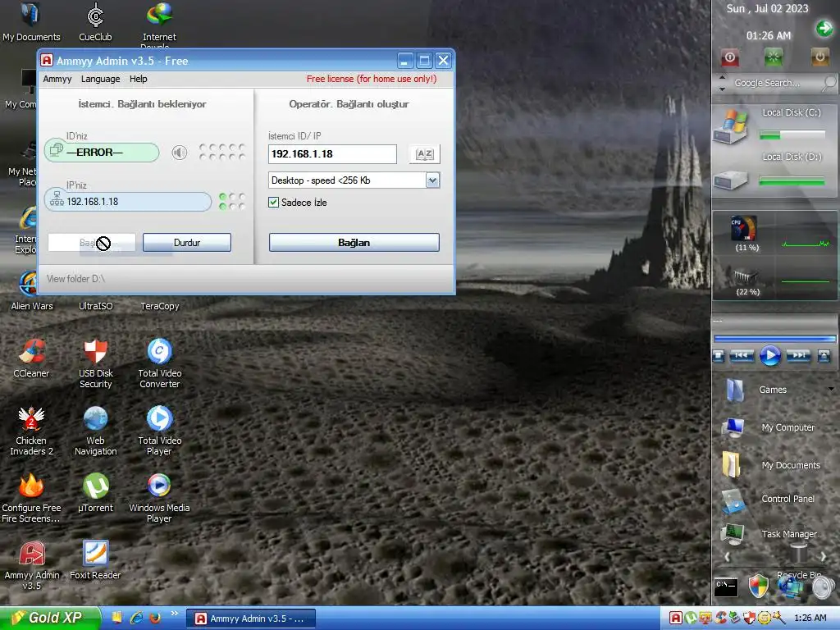Open the Foxit Reader desktop icon
840x630 pixels.
coord(95,560)
